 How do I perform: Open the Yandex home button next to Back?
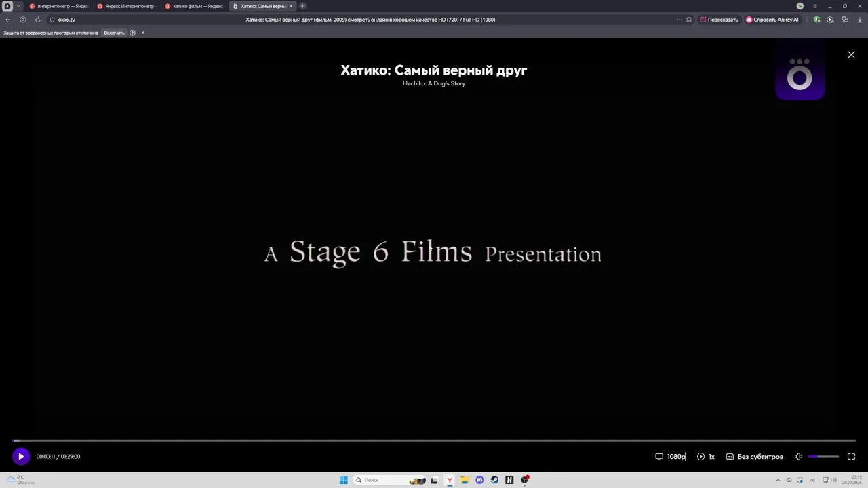pos(23,20)
